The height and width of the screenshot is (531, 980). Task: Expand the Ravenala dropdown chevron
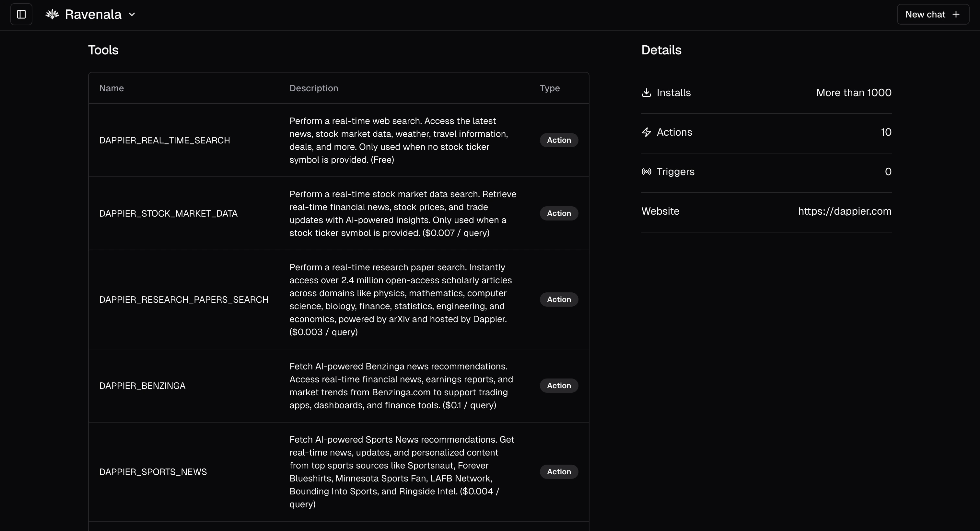tap(132, 15)
